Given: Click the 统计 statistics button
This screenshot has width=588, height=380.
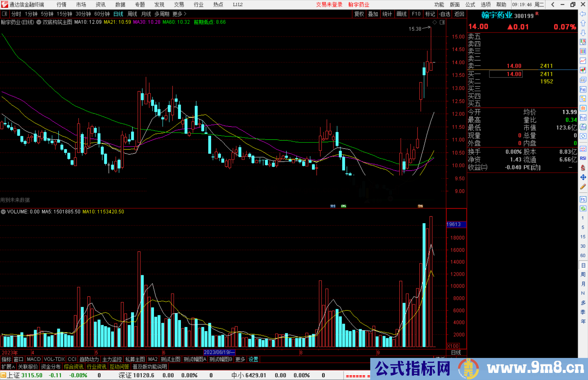Looking at the screenshot, I should [387, 14].
